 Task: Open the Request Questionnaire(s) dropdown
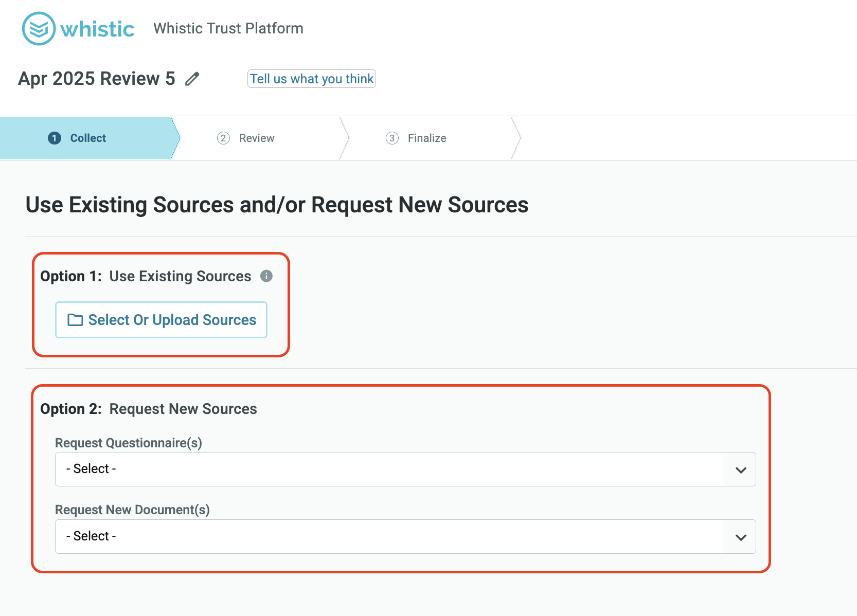coord(405,469)
